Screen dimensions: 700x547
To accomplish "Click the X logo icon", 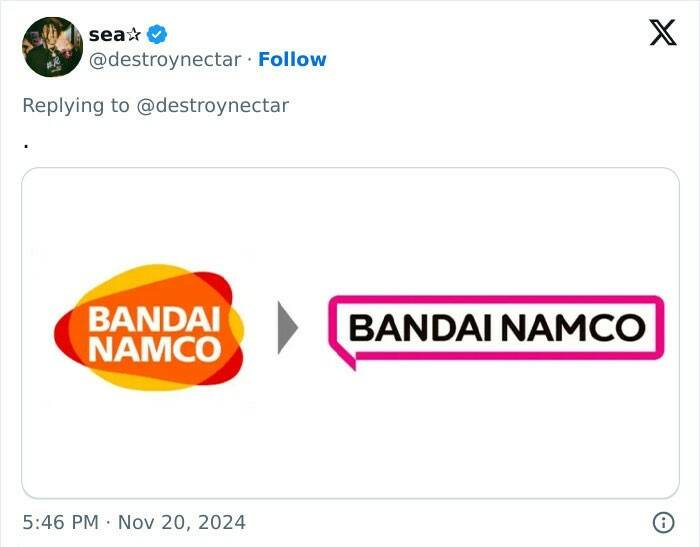I will click(x=662, y=34).
